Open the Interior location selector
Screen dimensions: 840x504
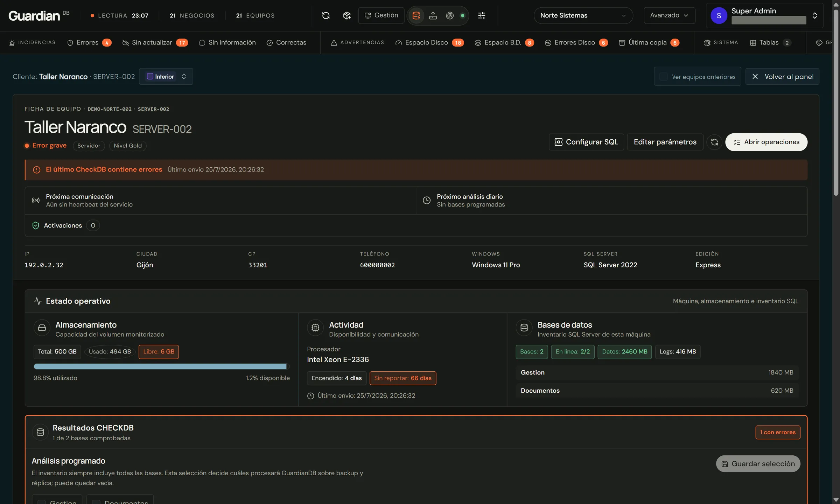pos(166,77)
